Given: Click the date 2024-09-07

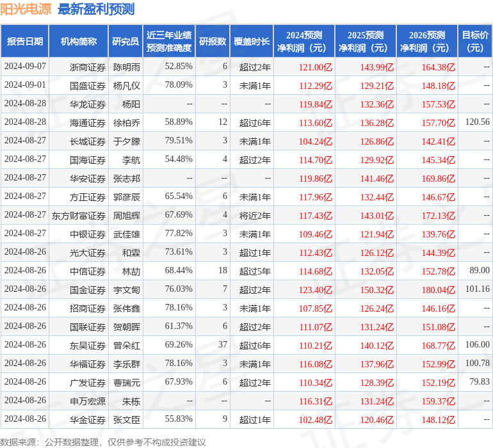Looking at the screenshot, I should coord(25,67).
